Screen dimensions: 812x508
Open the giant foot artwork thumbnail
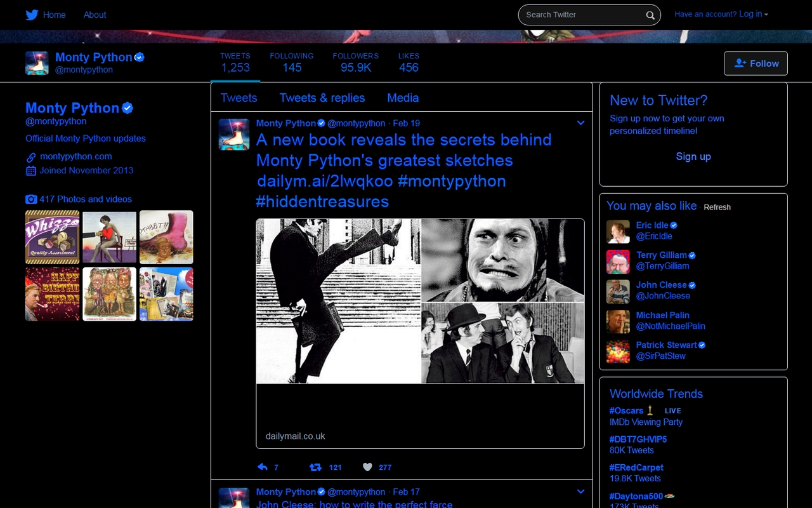pos(166,237)
